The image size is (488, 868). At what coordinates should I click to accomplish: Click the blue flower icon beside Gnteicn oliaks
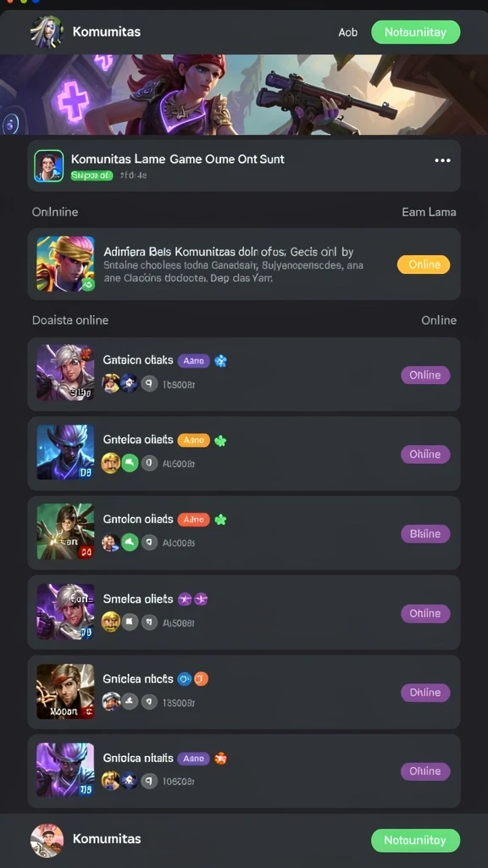221,361
